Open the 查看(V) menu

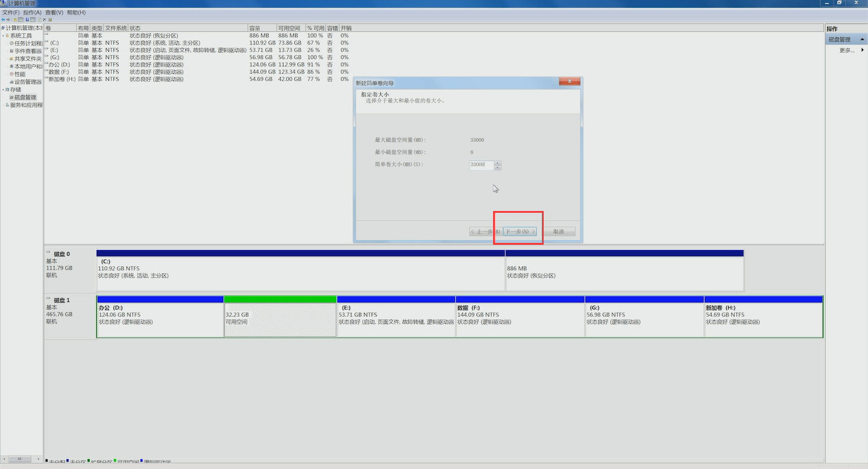(54, 12)
